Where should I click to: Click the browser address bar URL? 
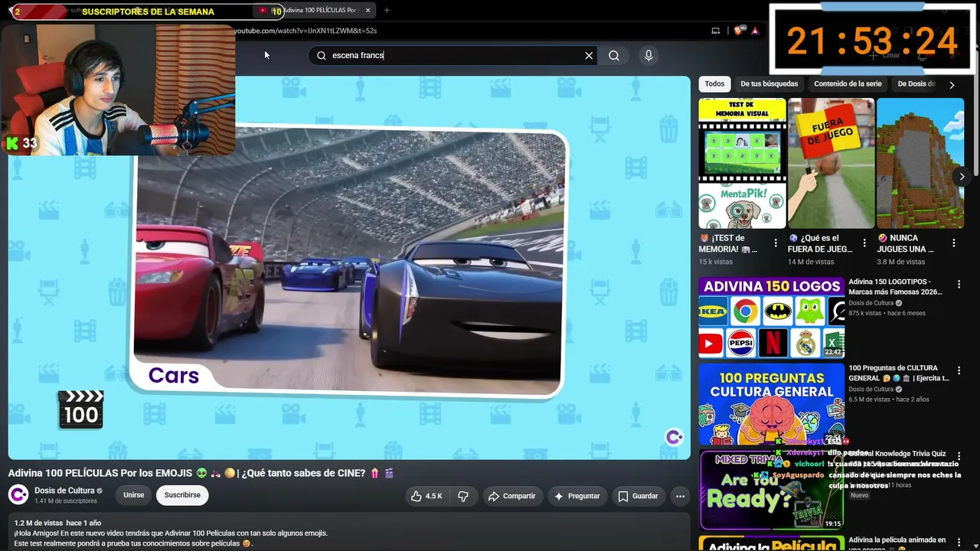click(306, 31)
